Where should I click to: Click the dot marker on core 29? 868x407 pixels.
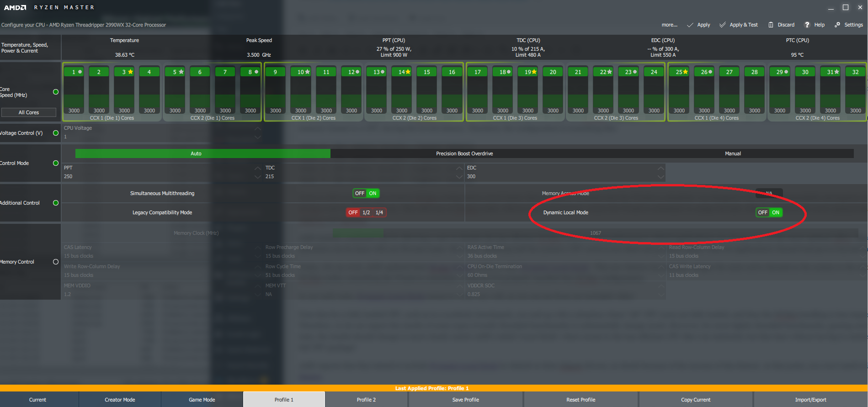pyautogui.click(x=786, y=72)
